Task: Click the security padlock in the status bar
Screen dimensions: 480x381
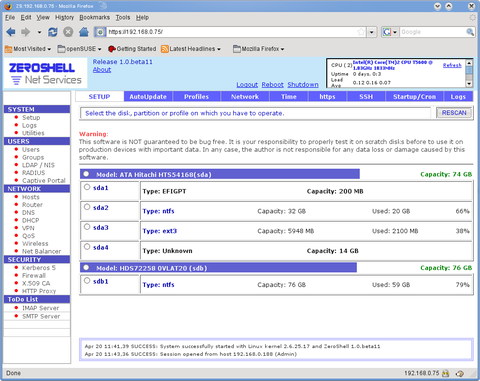Action: point(445,373)
